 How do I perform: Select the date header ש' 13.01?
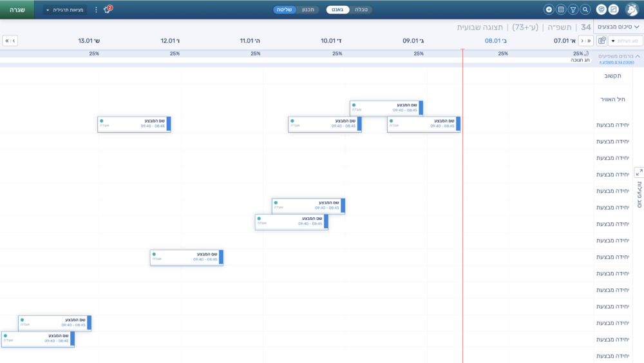[x=89, y=41]
